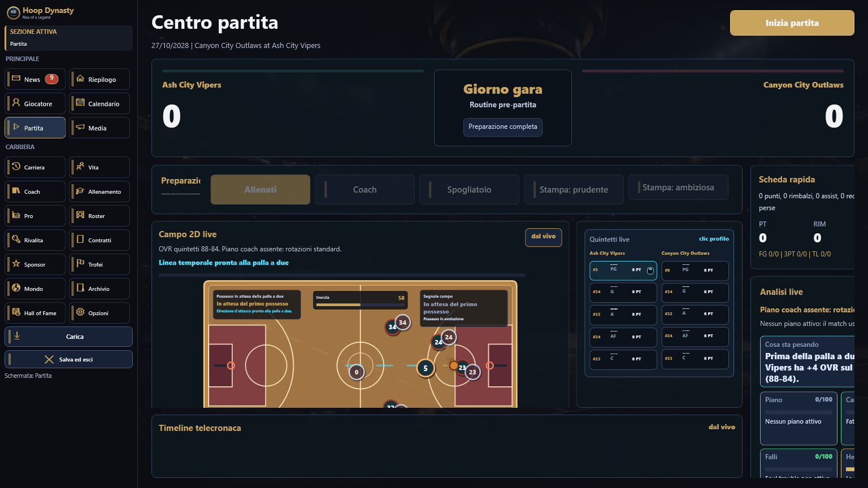
Task: Click Preparazione completa button
Action: click(x=502, y=127)
